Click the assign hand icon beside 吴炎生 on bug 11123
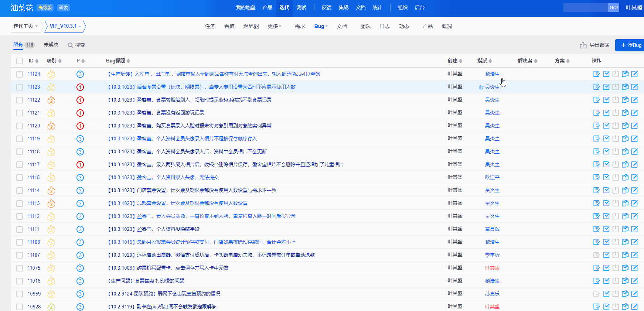This screenshot has height=311, width=644. pyautogui.click(x=481, y=87)
